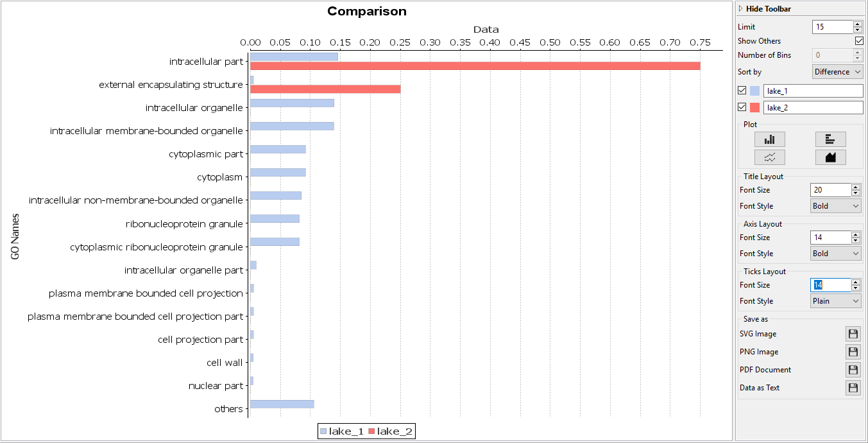Save chart as PNG Image

[853, 352]
